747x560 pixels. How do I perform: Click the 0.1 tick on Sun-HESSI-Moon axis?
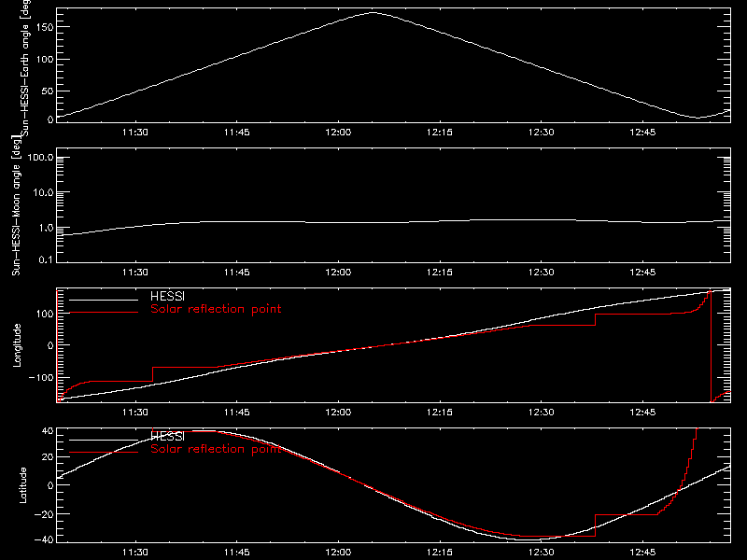[x=46, y=259]
